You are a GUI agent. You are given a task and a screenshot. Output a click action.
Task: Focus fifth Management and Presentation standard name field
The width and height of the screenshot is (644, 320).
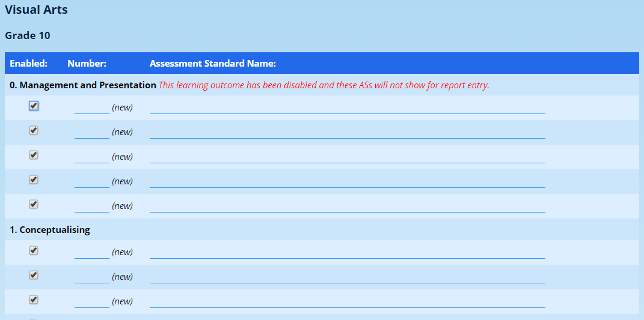point(347,206)
